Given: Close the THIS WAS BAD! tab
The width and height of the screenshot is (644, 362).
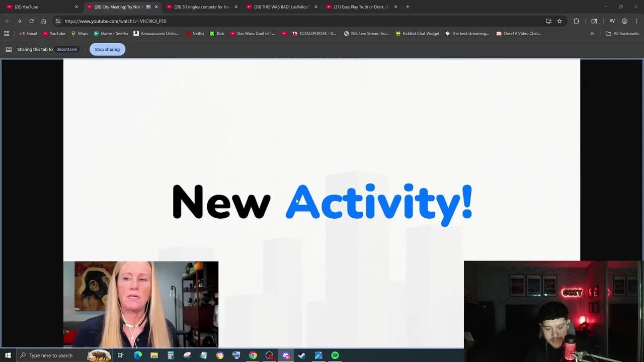Looking at the screenshot, I should point(316,7).
